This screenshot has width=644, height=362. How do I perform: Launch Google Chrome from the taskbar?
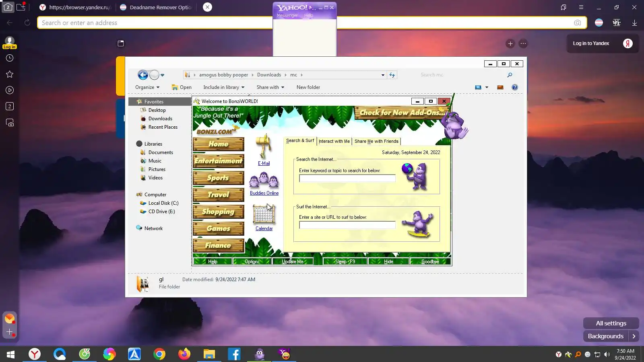click(x=159, y=354)
